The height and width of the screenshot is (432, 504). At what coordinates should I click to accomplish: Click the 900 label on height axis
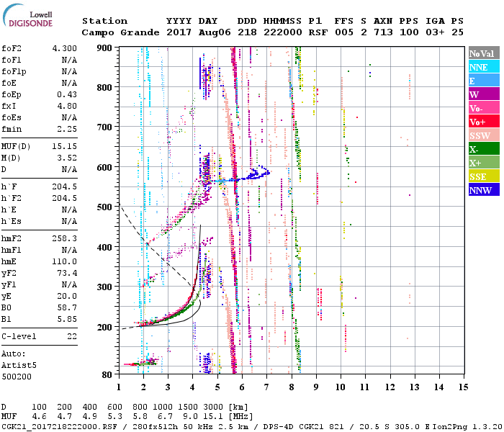105,48
